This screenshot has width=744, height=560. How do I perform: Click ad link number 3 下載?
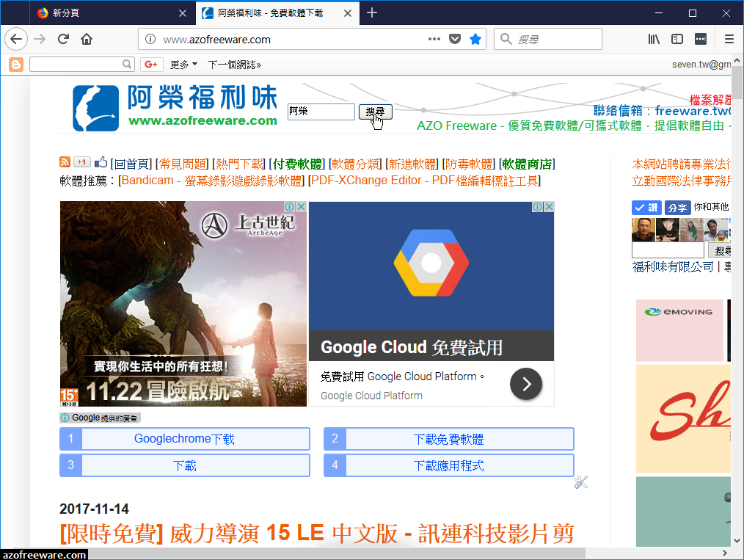point(185,465)
